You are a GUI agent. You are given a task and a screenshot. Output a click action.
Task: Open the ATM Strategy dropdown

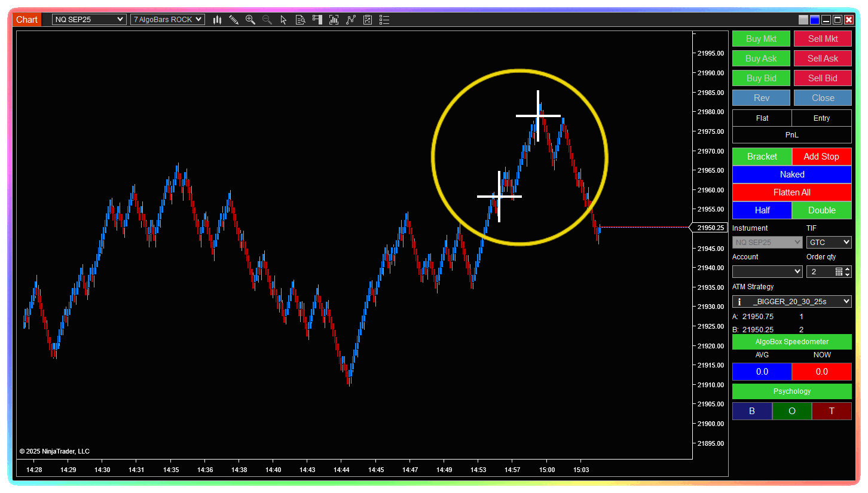point(791,302)
